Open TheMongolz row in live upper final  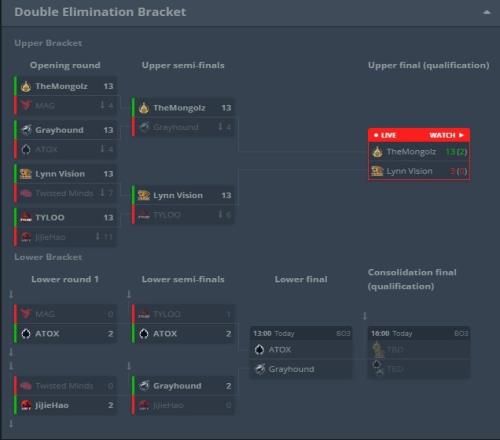coord(419,152)
